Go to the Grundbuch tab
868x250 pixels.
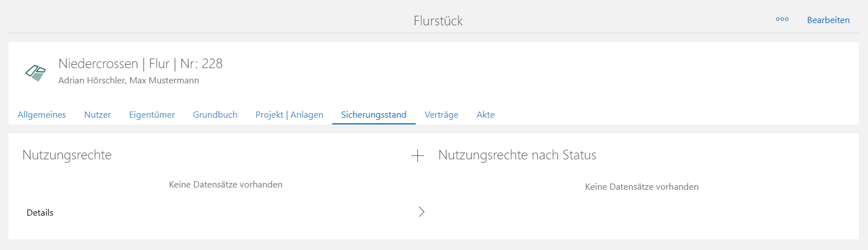coord(215,115)
